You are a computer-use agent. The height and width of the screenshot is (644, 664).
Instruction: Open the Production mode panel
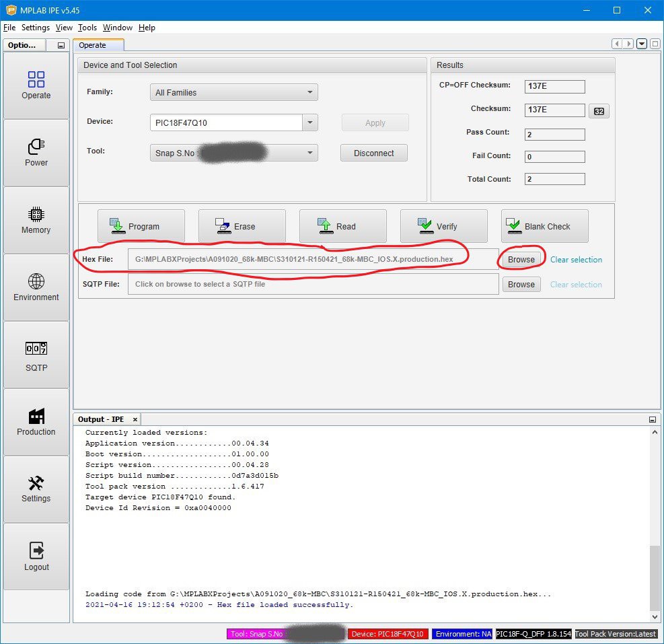tap(36, 423)
